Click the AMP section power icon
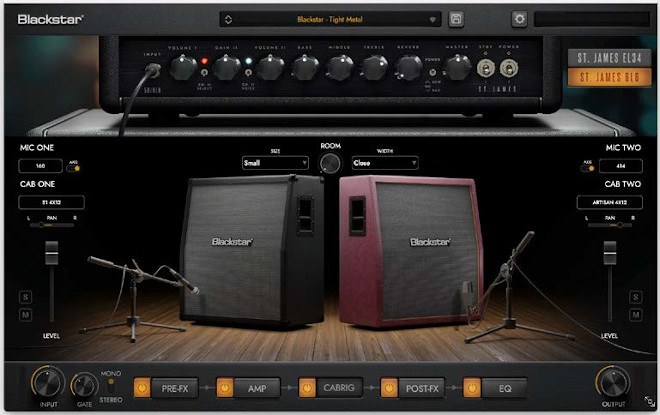The image size is (660, 415). (x=223, y=386)
